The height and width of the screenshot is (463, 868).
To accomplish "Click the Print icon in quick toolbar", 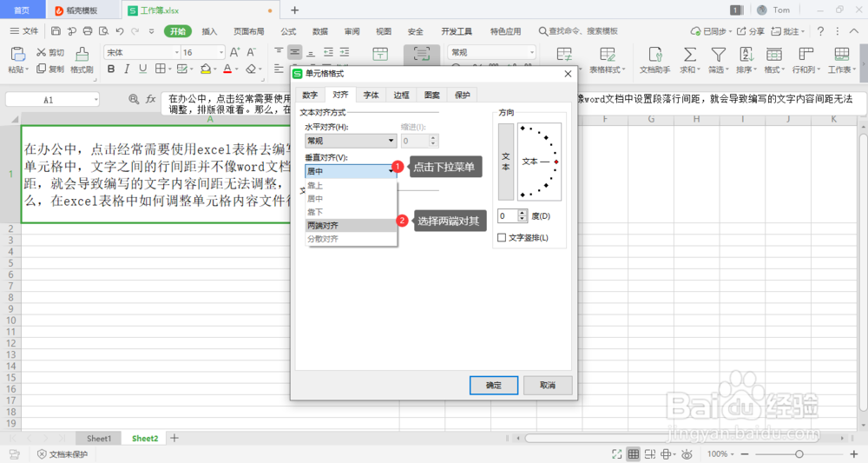I will coord(88,31).
